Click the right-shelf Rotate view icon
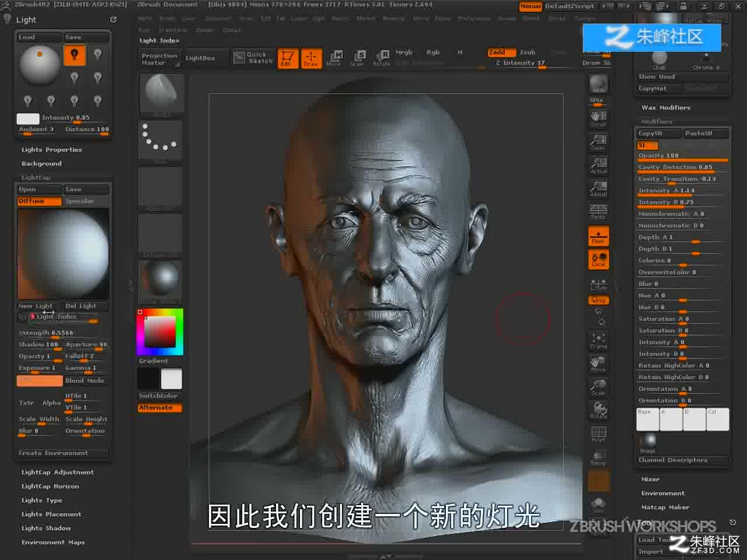This screenshot has height=560, width=747. pos(598,411)
